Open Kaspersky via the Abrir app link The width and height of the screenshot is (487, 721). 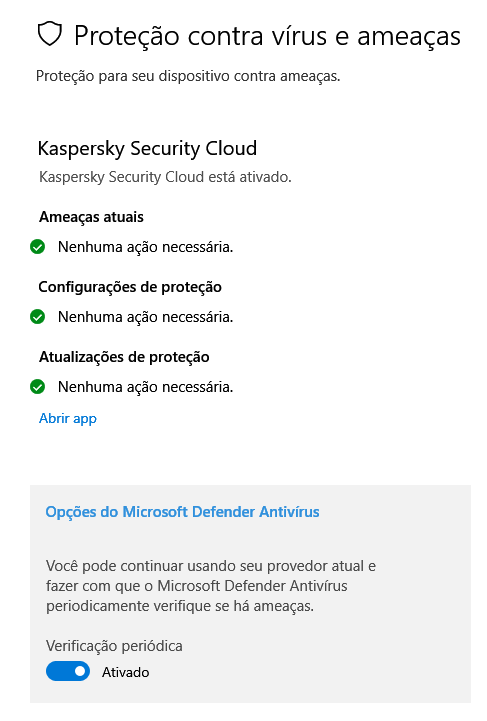click(68, 418)
